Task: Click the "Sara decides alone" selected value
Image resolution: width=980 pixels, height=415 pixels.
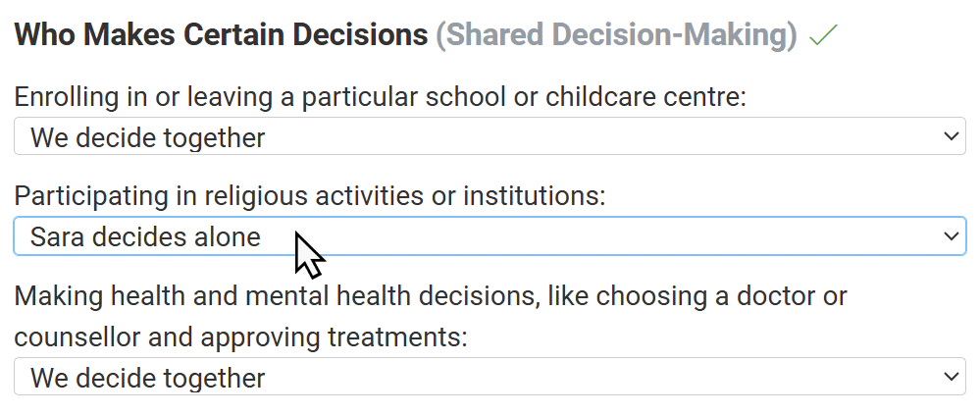Action: point(145,236)
